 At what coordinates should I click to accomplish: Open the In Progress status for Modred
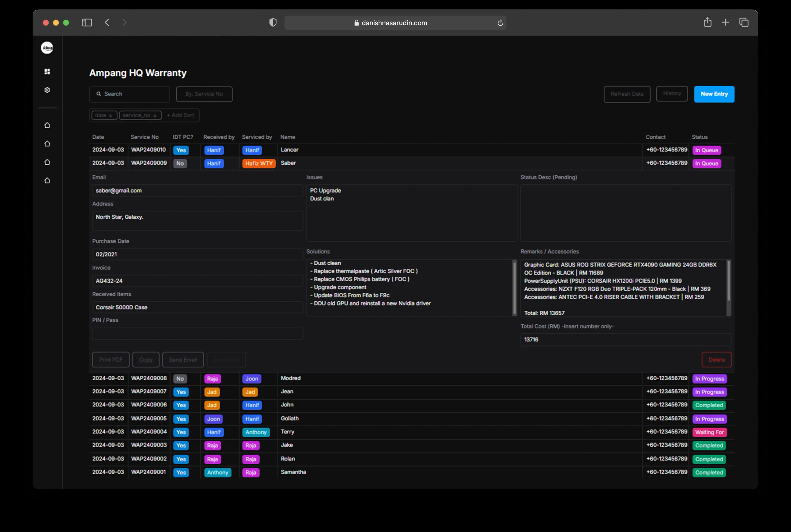click(709, 379)
